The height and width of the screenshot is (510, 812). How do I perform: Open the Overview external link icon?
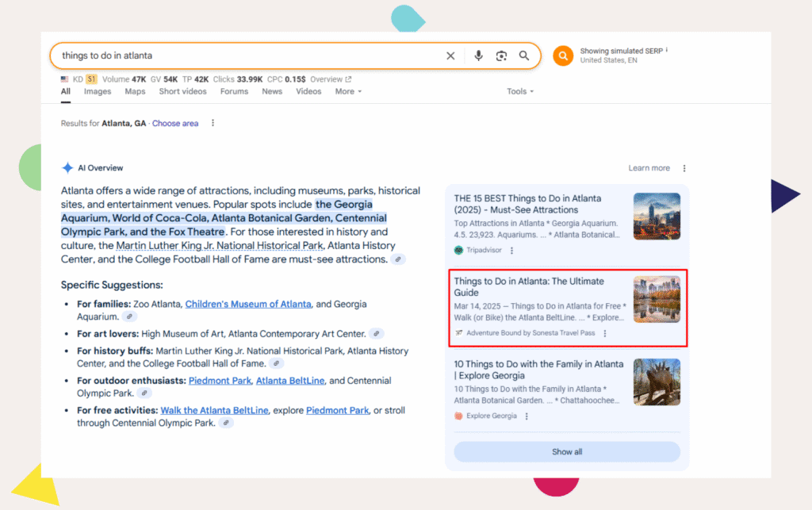click(349, 79)
